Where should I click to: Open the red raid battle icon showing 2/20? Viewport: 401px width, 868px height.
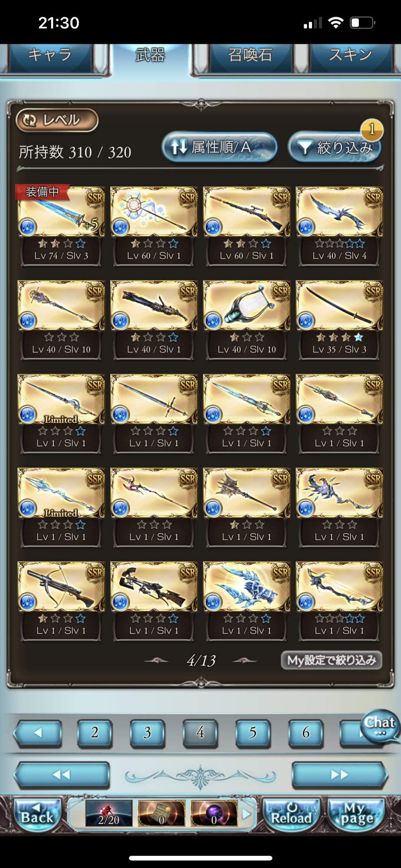108,813
